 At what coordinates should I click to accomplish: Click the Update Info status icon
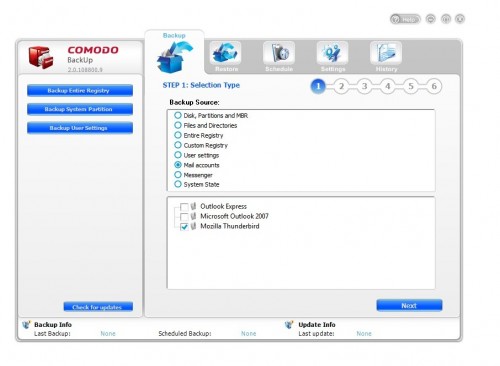[x=289, y=325]
